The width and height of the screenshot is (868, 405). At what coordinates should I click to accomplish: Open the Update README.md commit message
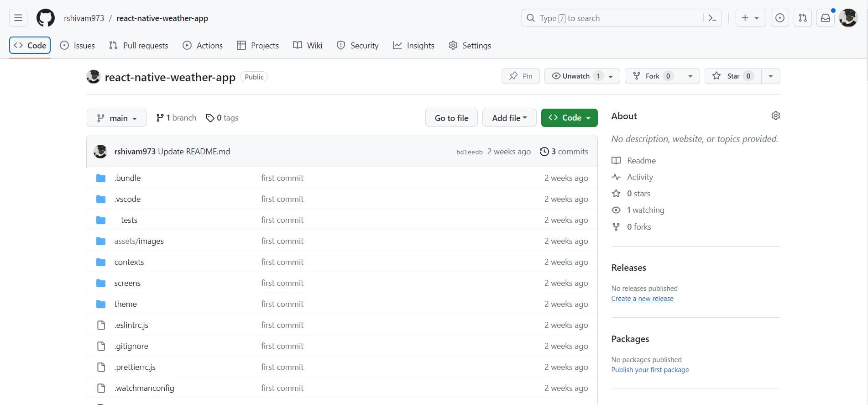coord(194,152)
